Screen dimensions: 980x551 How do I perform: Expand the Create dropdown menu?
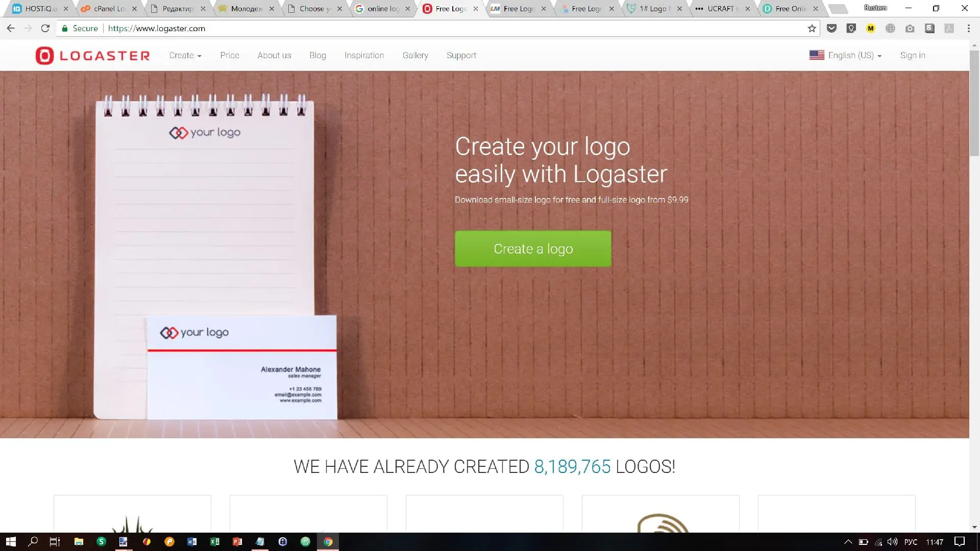coord(185,56)
